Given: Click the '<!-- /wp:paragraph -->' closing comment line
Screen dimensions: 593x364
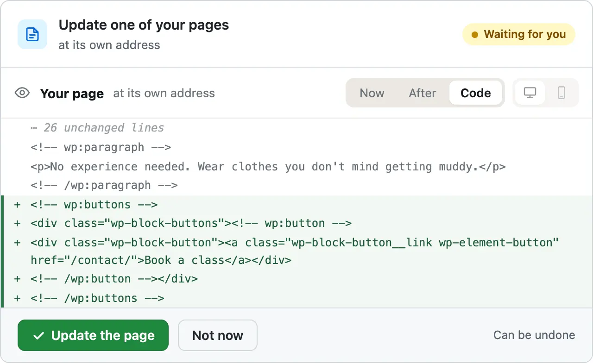Looking at the screenshot, I should pyautogui.click(x=296, y=185).
